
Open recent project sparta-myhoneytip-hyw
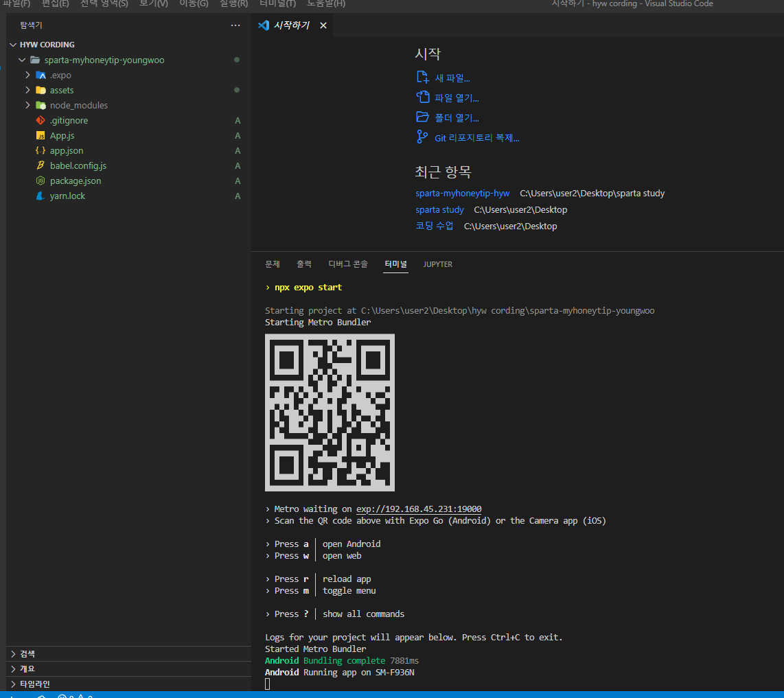(x=463, y=193)
